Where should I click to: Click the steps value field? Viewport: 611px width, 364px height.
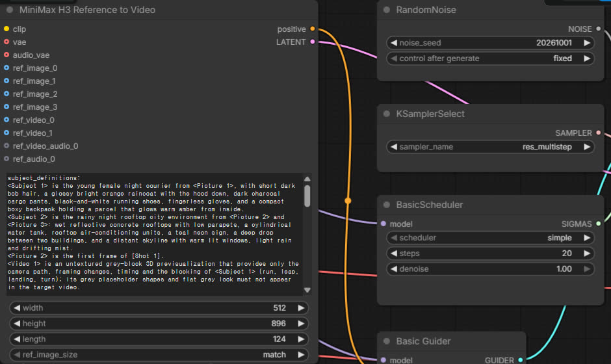point(490,253)
